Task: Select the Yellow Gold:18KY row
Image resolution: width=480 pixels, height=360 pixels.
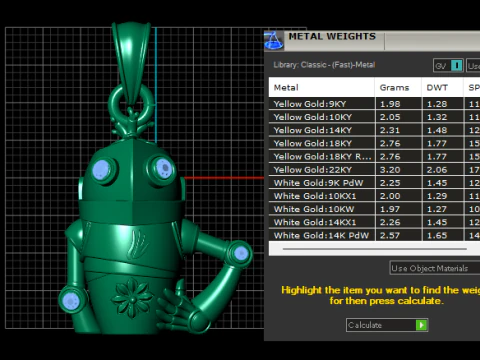Action: (x=374, y=143)
